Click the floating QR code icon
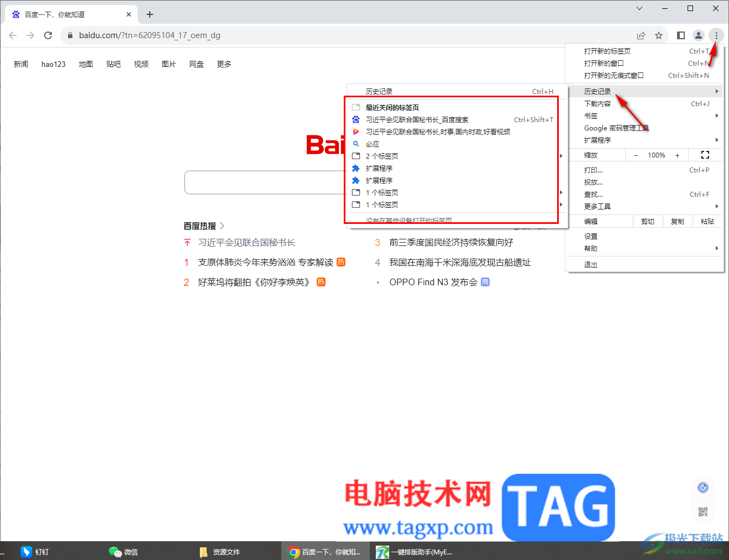Viewport: 729px width, 560px height. [x=702, y=511]
